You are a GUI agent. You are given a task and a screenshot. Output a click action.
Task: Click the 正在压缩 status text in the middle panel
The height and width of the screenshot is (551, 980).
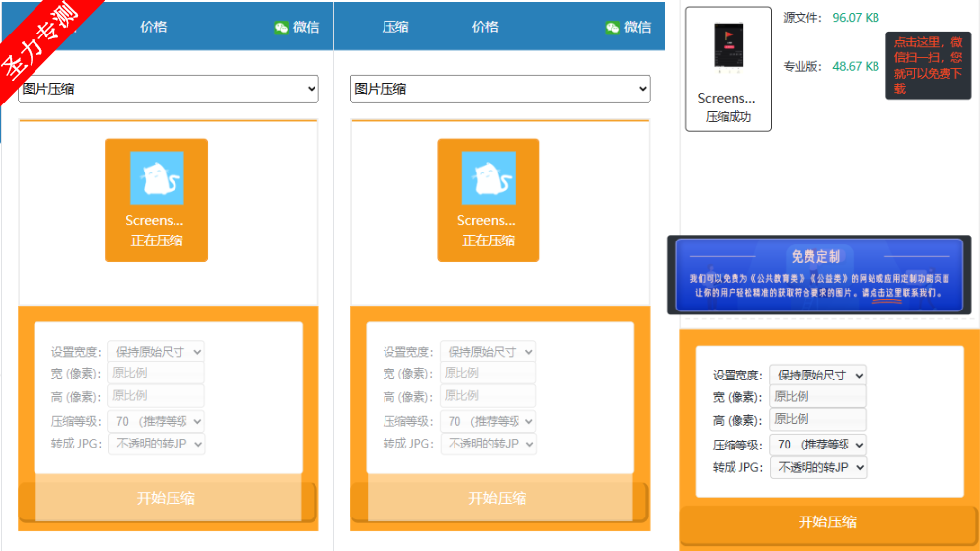coord(488,241)
